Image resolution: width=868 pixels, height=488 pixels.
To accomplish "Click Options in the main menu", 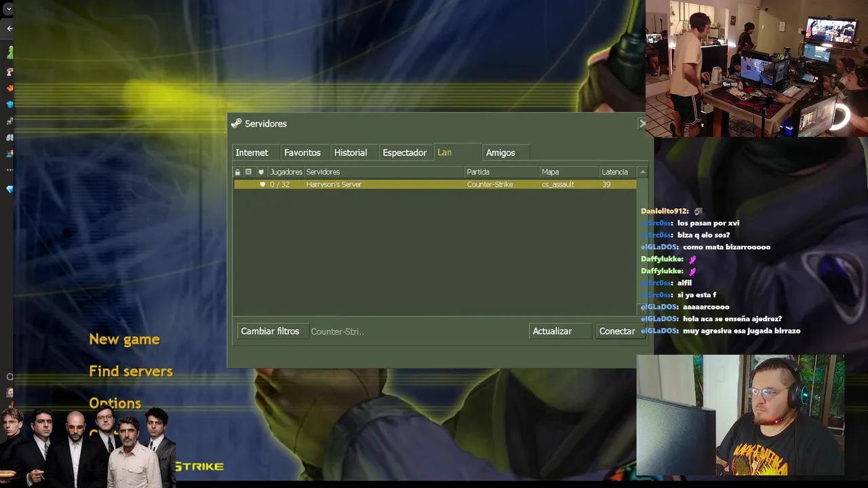I will [115, 403].
